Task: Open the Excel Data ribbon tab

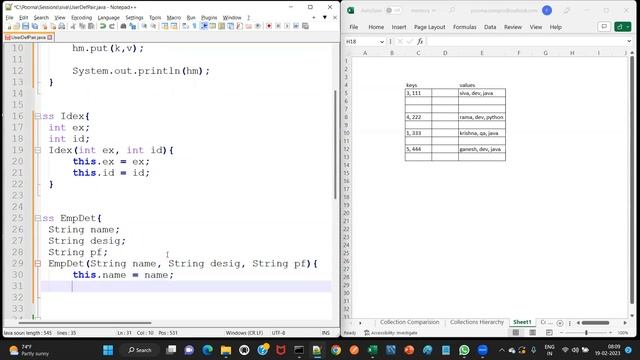Action: tap(490, 27)
